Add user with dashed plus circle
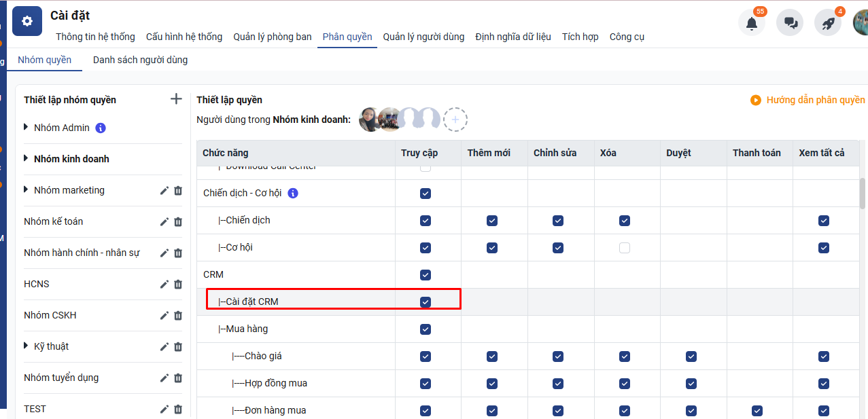Image resolution: width=868 pixels, height=419 pixels. pyautogui.click(x=455, y=120)
